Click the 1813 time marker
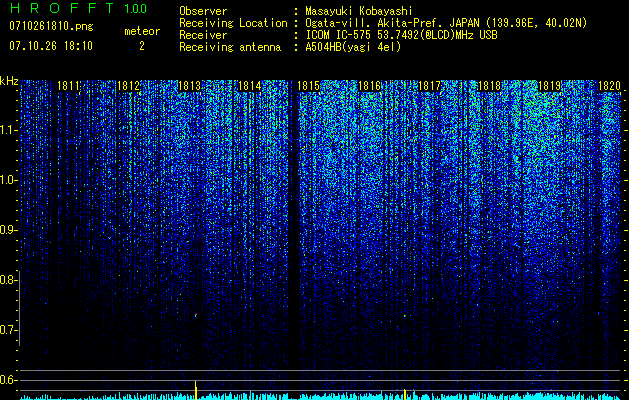Image resolution: width=629 pixels, height=400 pixels. click(x=189, y=86)
